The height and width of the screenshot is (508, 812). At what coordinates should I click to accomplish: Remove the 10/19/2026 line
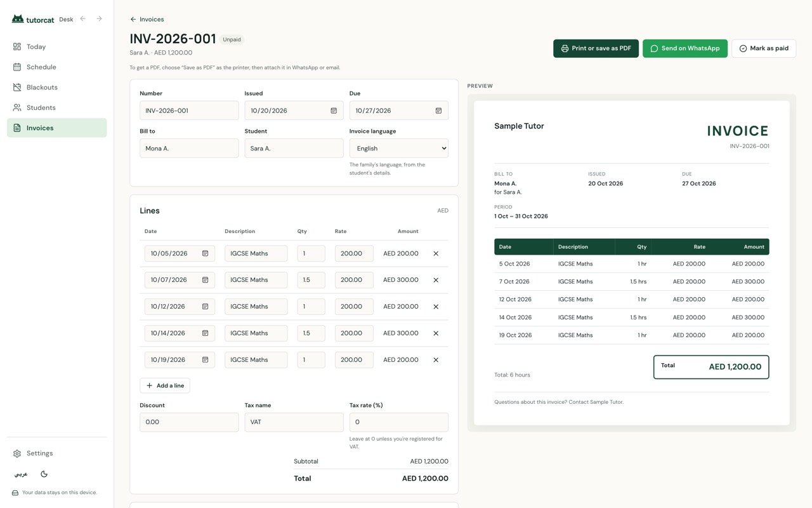(x=436, y=360)
